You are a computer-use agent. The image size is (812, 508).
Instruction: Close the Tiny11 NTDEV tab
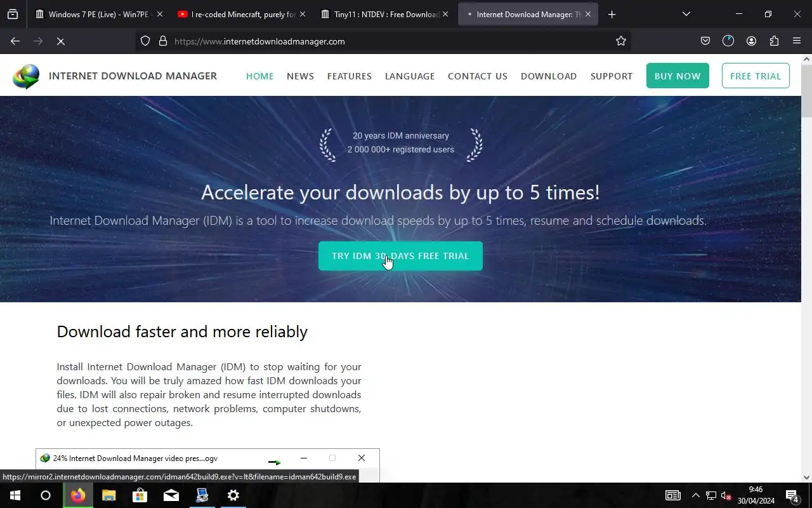pos(445,14)
